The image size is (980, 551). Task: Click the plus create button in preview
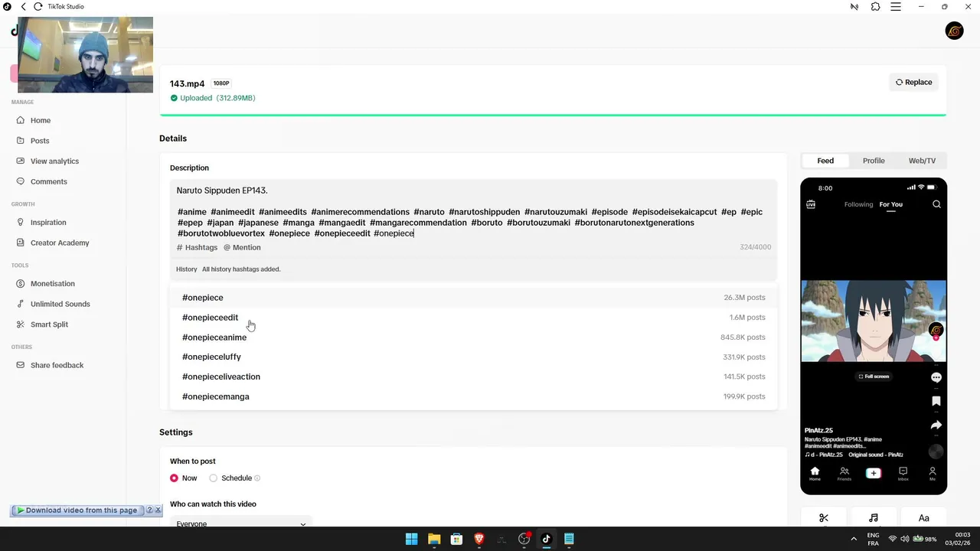874,473
